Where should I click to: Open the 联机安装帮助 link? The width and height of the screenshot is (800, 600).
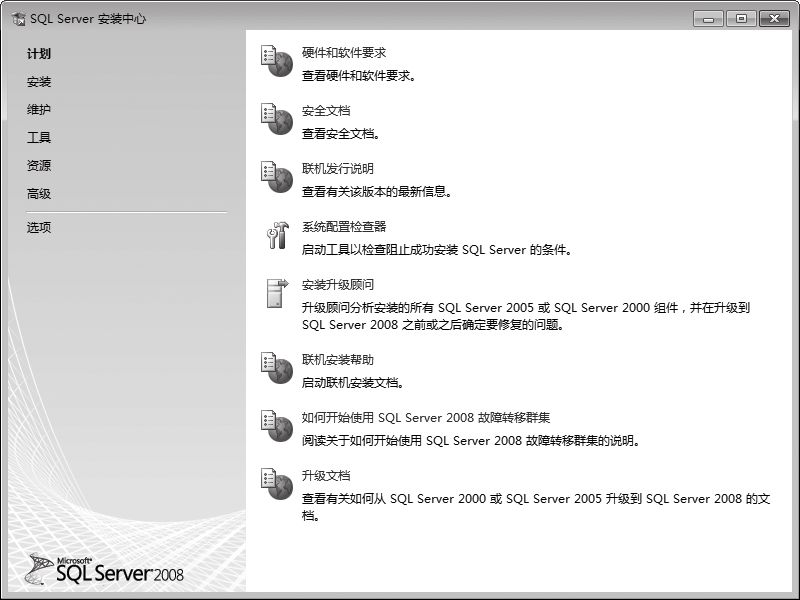pos(338,360)
